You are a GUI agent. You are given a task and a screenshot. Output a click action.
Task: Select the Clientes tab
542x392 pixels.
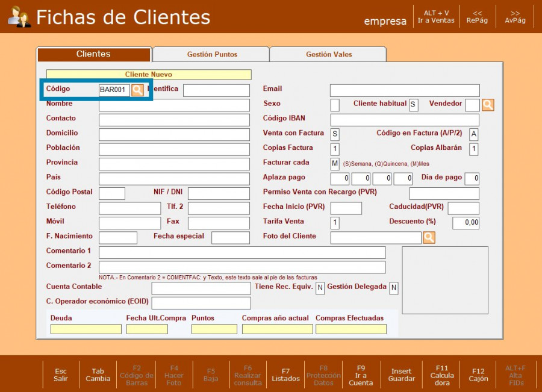[93, 54]
